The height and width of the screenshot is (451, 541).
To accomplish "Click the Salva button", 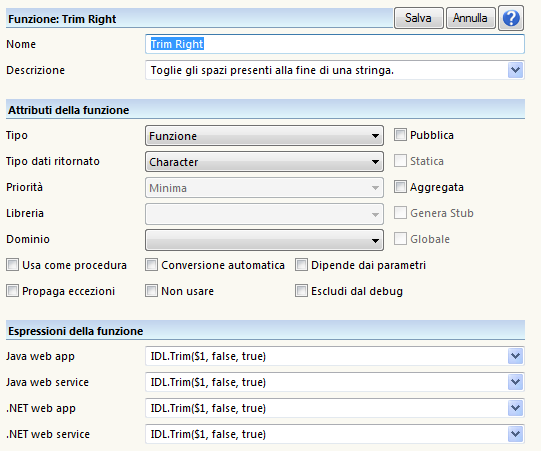I will pos(419,18).
